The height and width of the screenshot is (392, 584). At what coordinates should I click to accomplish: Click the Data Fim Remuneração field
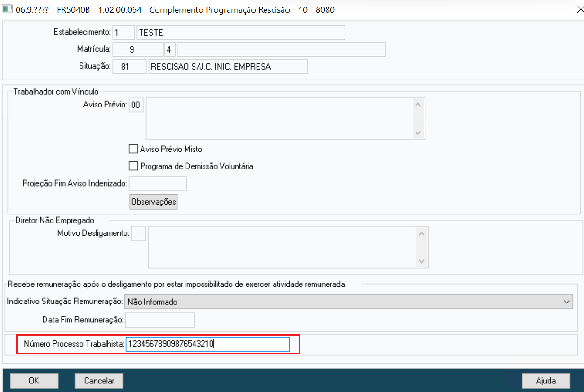tap(160, 320)
